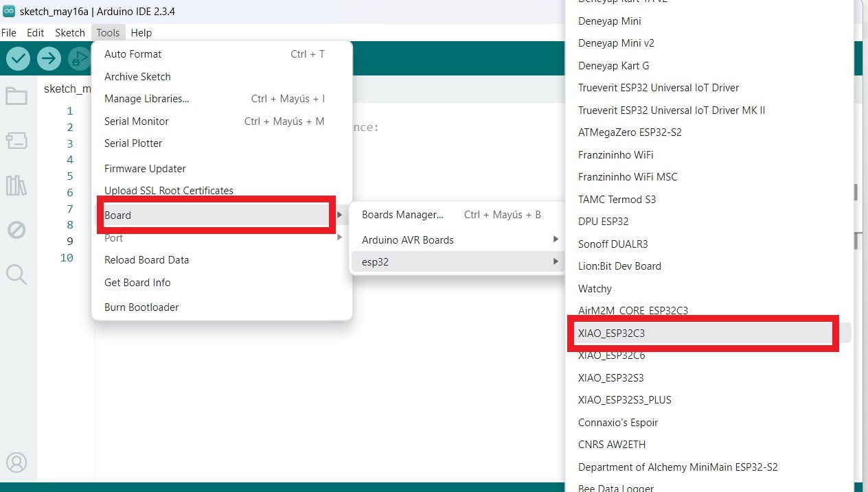Click the Start Debugging toolbar icon
The width and height of the screenshot is (868, 492).
coord(80,58)
